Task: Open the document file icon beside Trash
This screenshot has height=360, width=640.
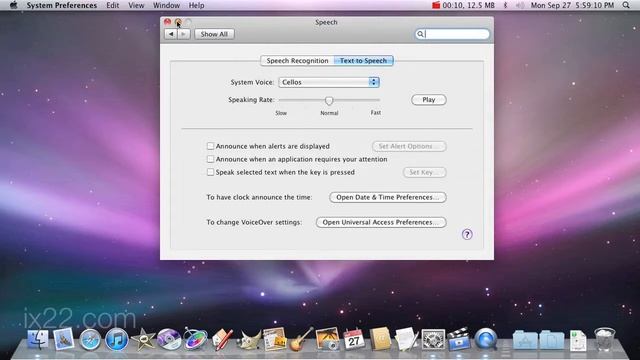Action: pyautogui.click(x=578, y=341)
